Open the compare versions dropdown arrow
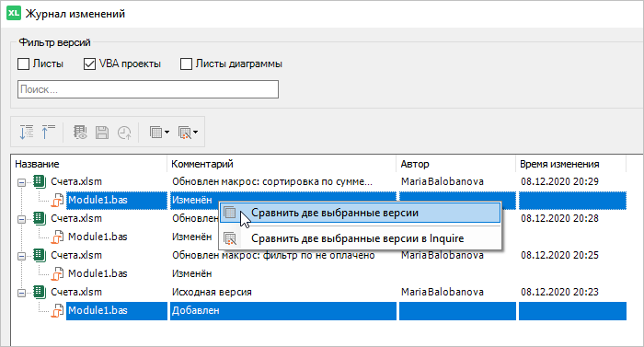 point(167,133)
